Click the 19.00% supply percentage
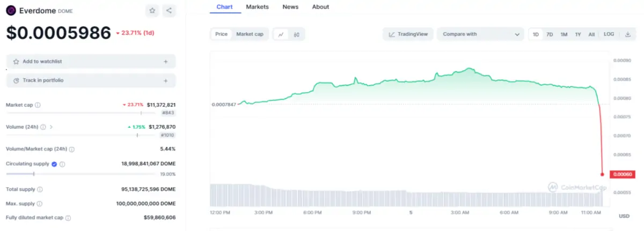Screen dimensions: 644x231 tap(167, 174)
